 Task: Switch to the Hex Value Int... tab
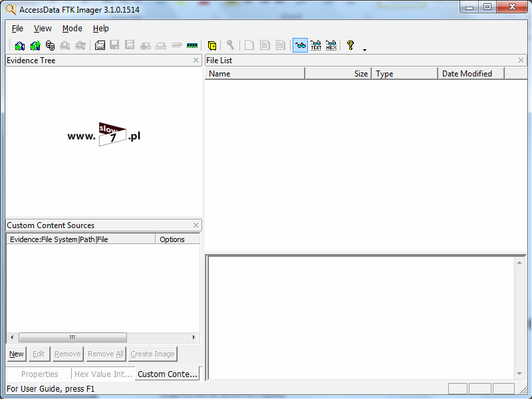tap(103, 374)
